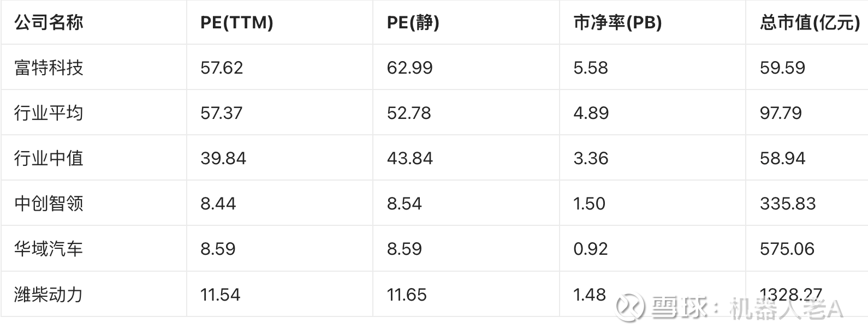
Task: Select the industry average PB value 4.89
Action: pyautogui.click(x=591, y=113)
